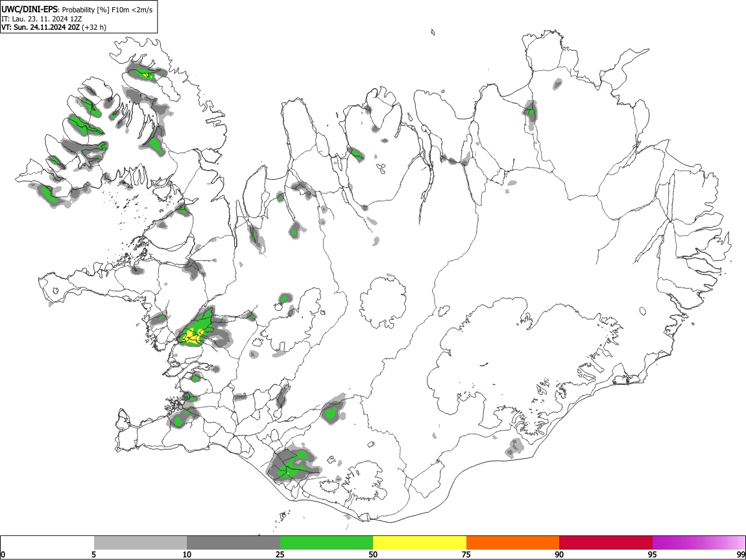Screen dimensions: 746x560
Task: Click the purple 95-99% legend swatch
Action: [x=699, y=542]
